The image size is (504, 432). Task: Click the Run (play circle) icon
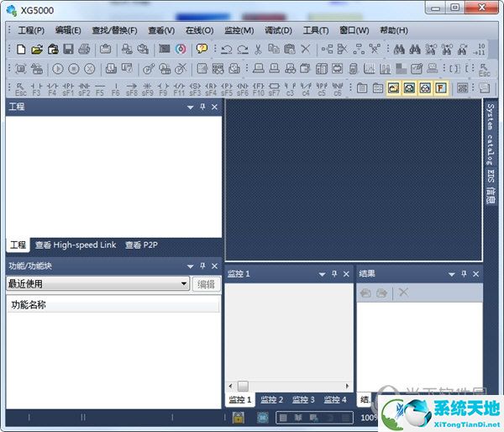(x=58, y=69)
